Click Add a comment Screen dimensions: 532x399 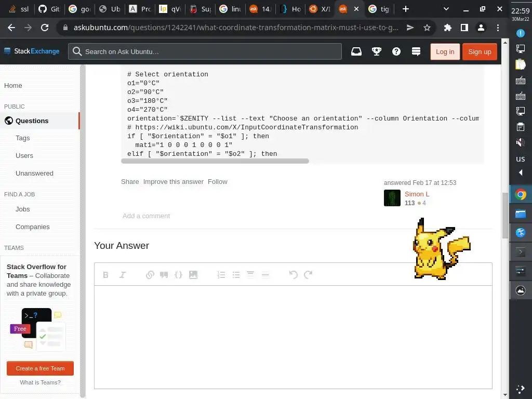pos(146,216)
